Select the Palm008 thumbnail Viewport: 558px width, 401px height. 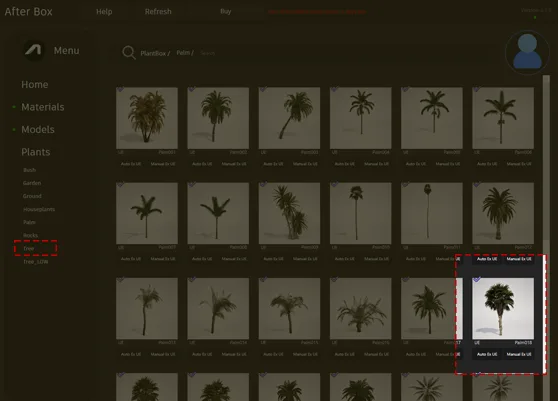[218, 213]
